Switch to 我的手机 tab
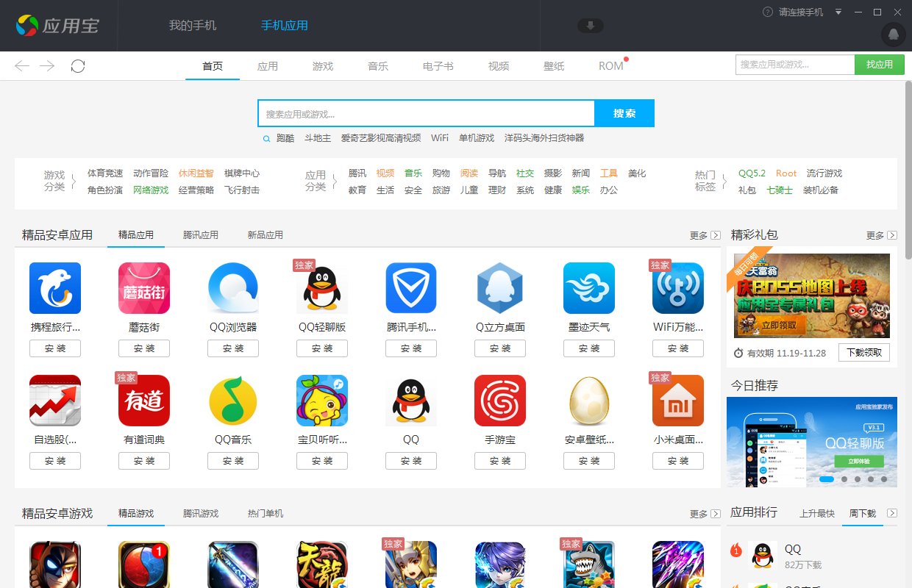 (193, 26)
